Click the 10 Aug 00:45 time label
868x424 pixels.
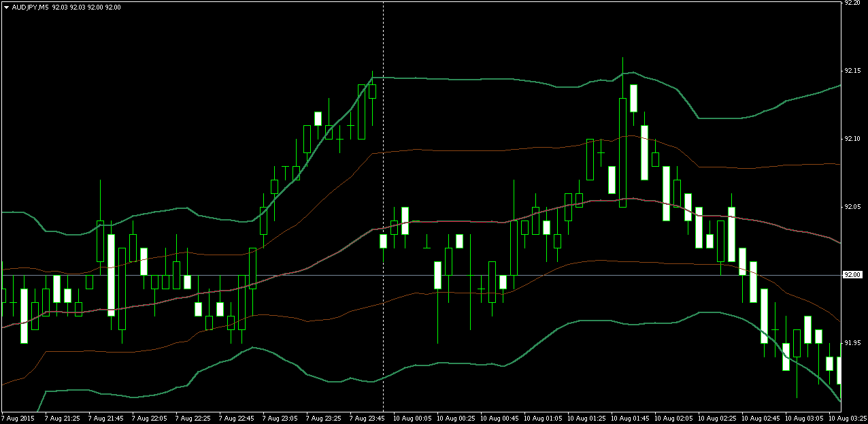(499, 417)
